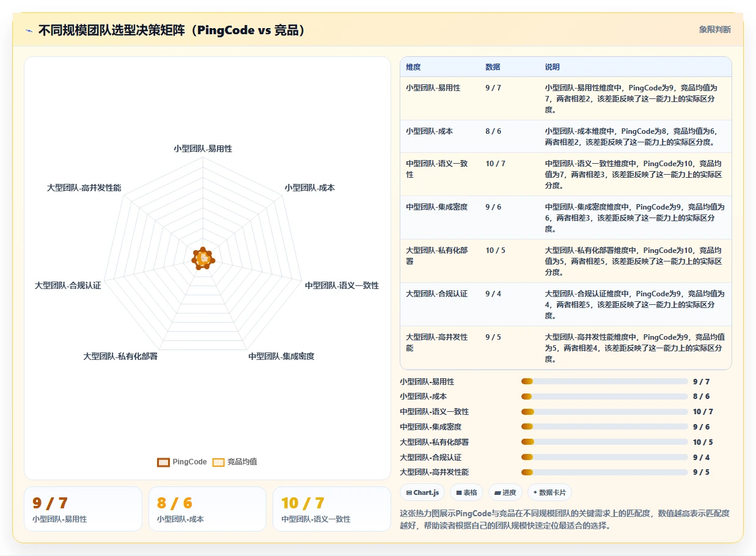Screen dimensions: 756x556
Task: Open the 8 / 6 小型团队-成本 data card
Action: tap(207, 509)
